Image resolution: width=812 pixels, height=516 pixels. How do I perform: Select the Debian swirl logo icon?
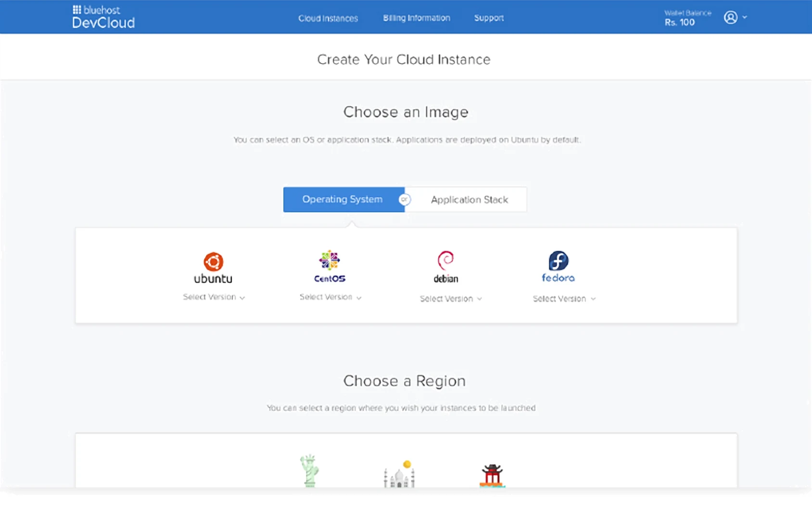click(x=445, y=260)
